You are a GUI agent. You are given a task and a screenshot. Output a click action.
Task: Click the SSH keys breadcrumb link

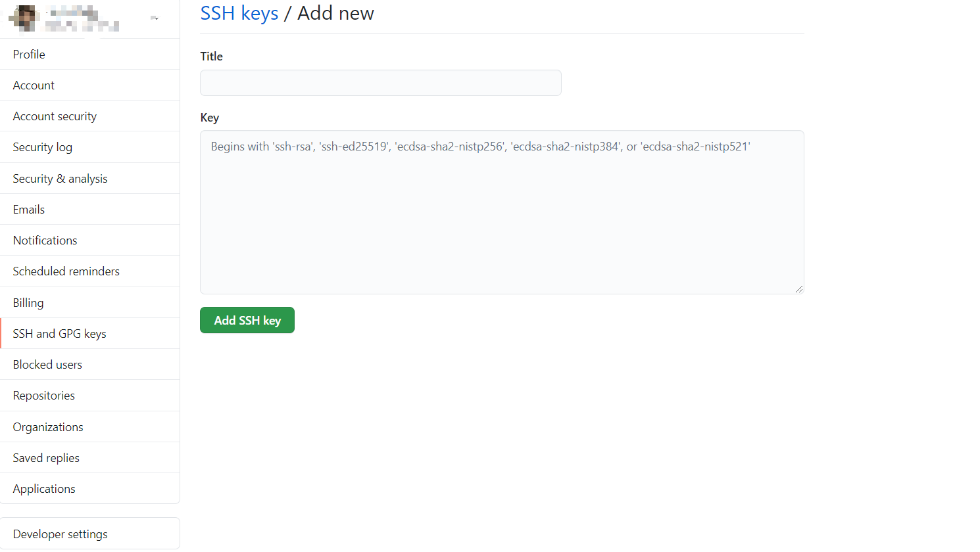[x=239, y=13]
